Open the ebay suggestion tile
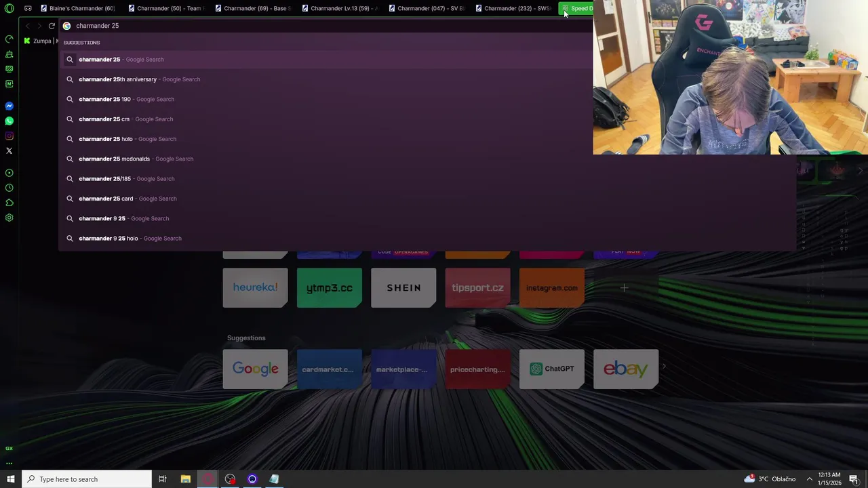The height and width of the screenshot is (488, 868). 626,369
